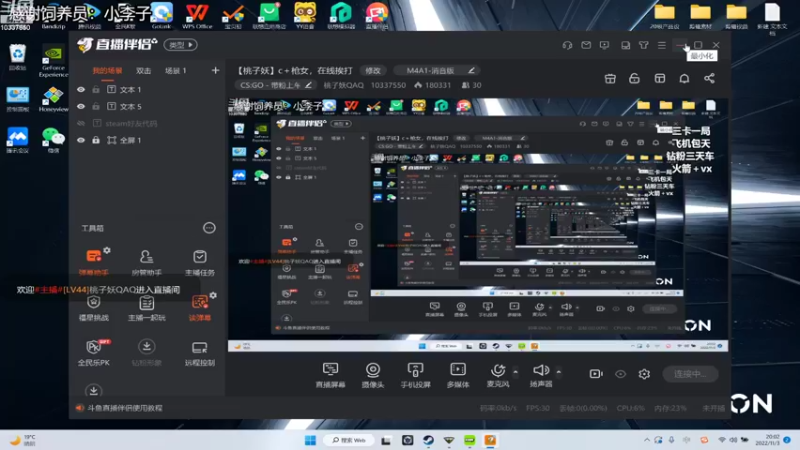Screen dimensions: 800x450
Task: Add a 摄像头 camera source
Action: pos(372,375)
